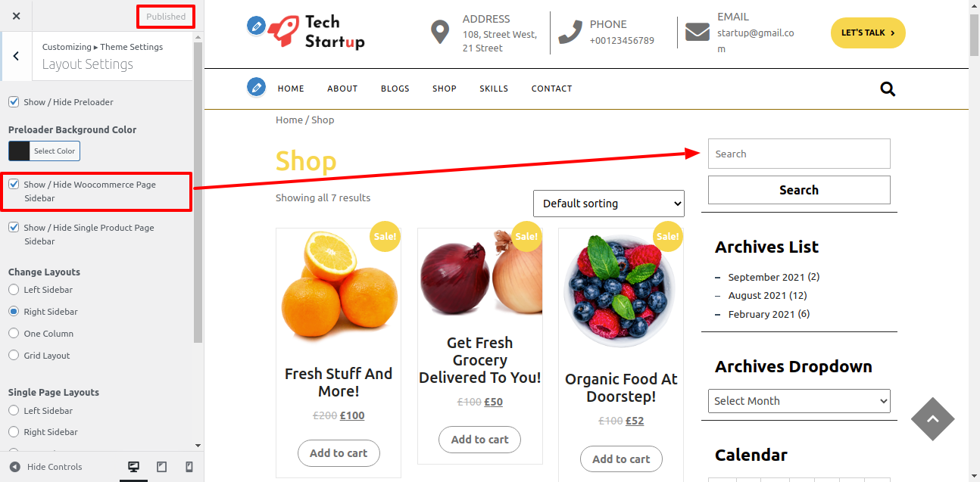This screenshot has height=482, width=980.
Task: Select the Left Sidebar layout radio button
Action: coord(14,290)
